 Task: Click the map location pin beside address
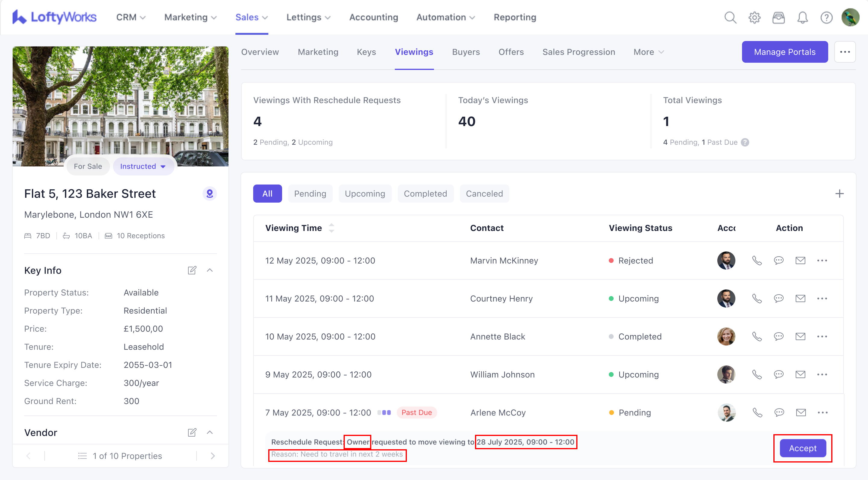point(209,194)
